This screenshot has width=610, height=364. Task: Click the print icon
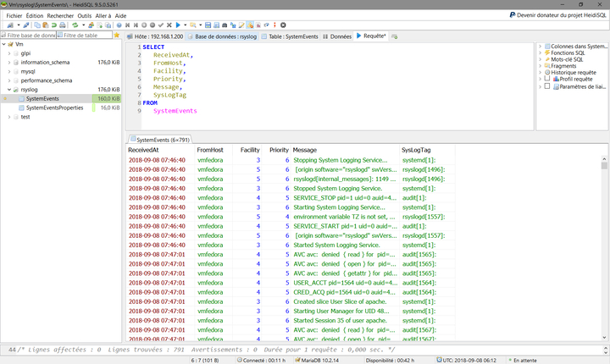pyautogui.click(x=62, y=25)
